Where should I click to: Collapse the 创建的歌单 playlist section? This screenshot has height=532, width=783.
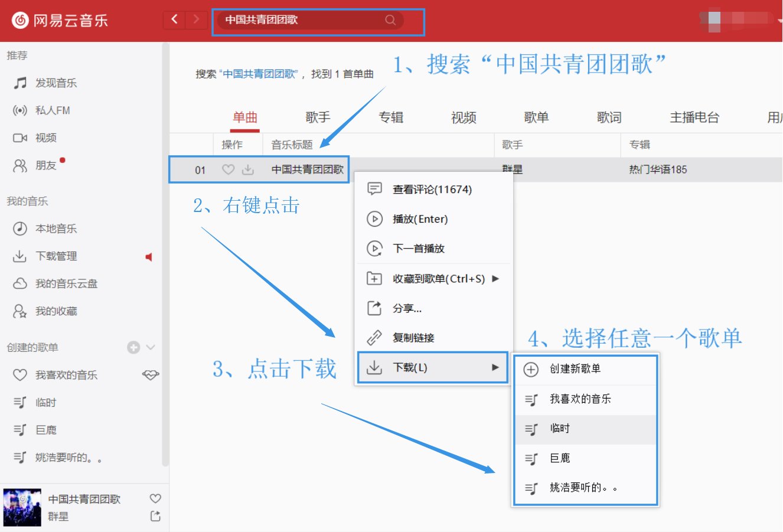[x=152, y=347]
